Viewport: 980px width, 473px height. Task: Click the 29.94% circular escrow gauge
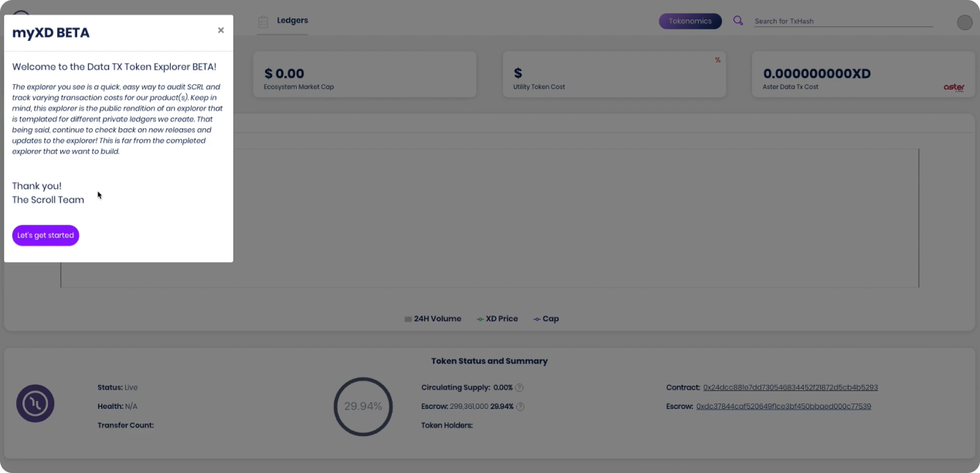coord(363,407)
